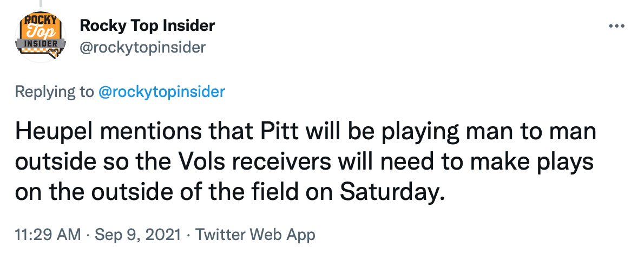The height and width of the screenshot is (259, 644).
Task: Open the Twitter Web App source link
Action: tap(255, 235)
